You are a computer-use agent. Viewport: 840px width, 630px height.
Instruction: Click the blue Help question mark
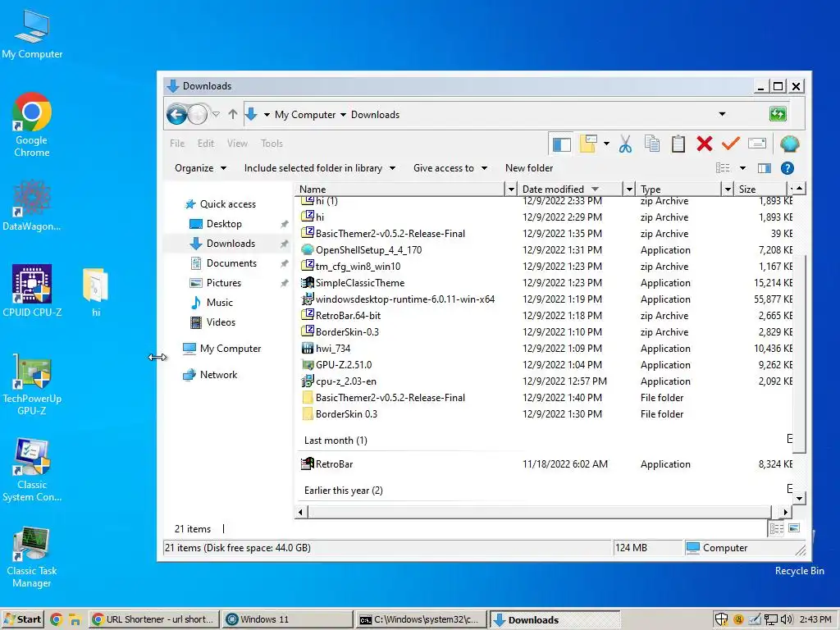(787, 168)
